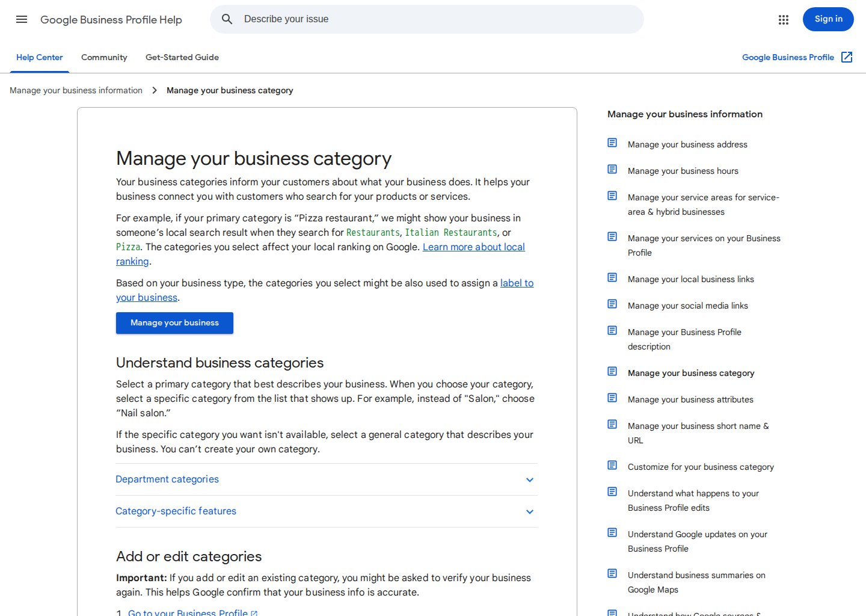Image resolution: width=866 pixels, height=616 pixels.
Task: Click the breadcrumb chevron separator icon
Action: click(x=155, y=90)
